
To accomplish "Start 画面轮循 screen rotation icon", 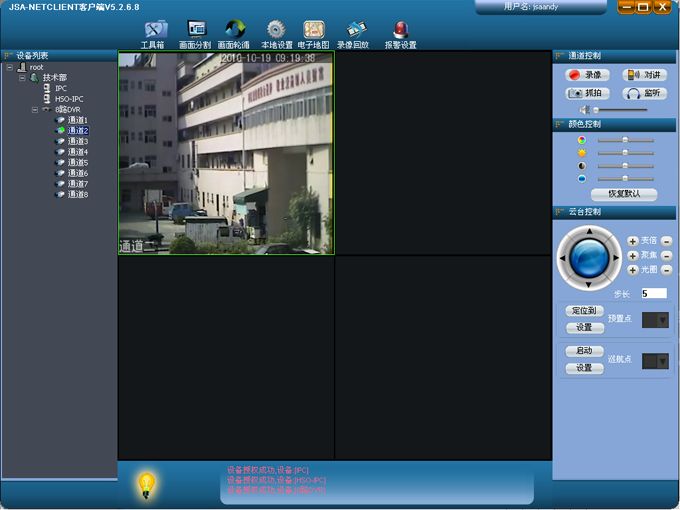I will (x=235, y=29).
